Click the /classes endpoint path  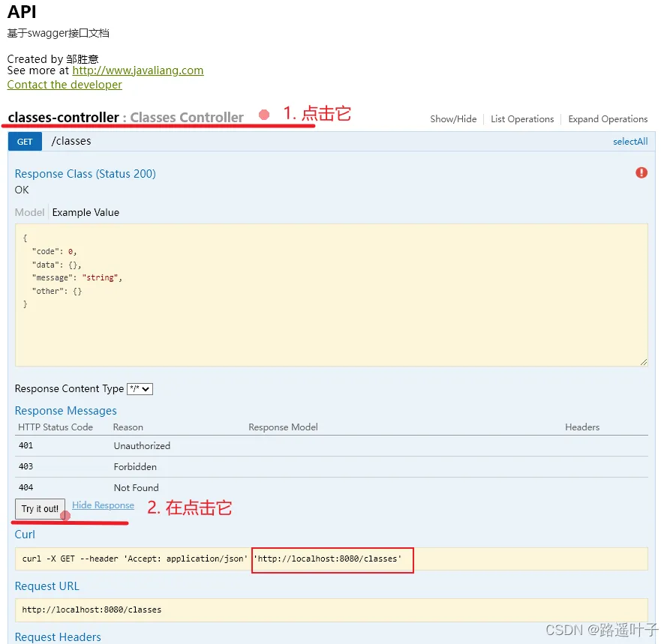tap(71, 141)
